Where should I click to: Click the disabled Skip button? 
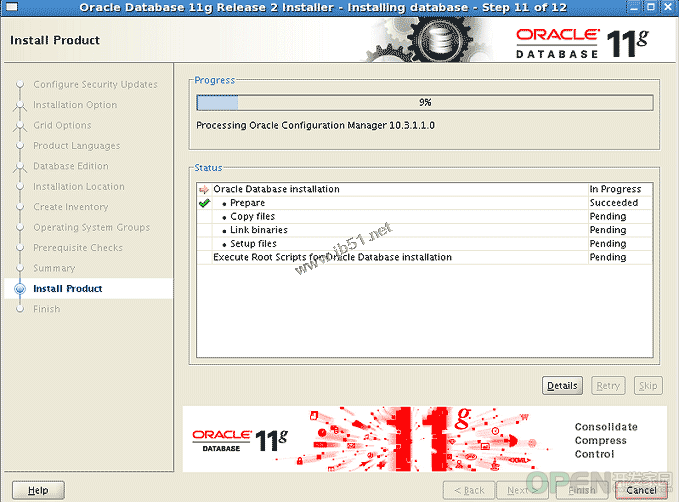[648, 385]
